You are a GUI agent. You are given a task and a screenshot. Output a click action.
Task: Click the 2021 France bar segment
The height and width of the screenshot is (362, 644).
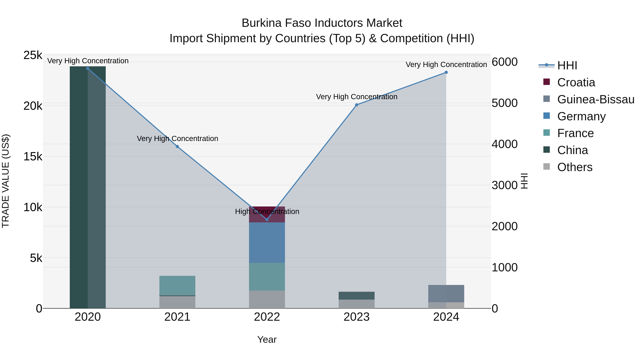click(x=177, y=285)
